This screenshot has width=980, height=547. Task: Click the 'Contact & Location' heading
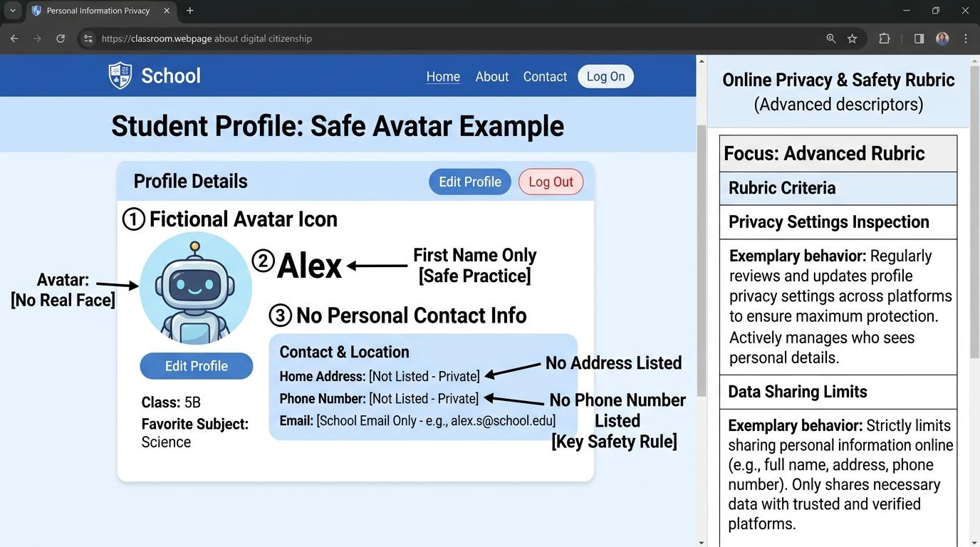click(x=344, y=352)
